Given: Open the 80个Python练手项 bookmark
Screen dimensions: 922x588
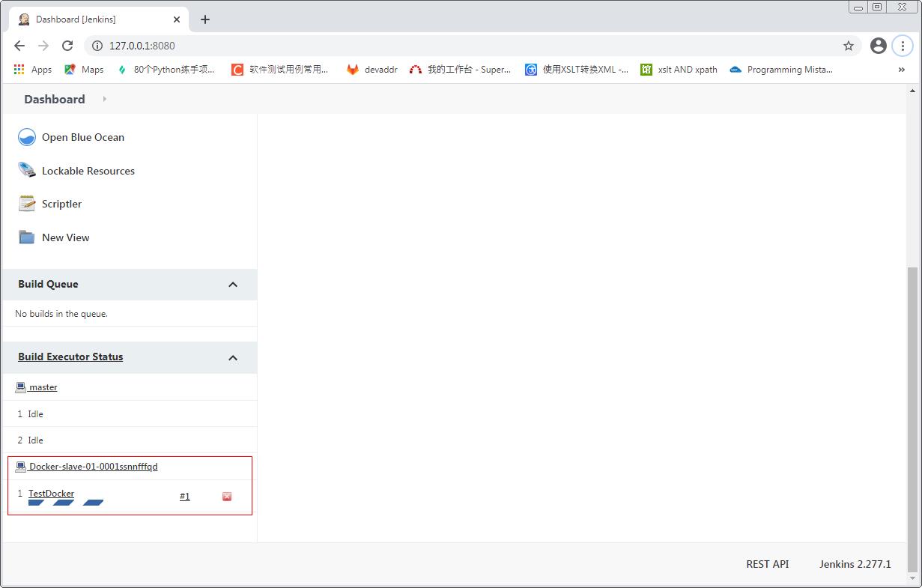Looking at the screenshot, I should [166, 70].
